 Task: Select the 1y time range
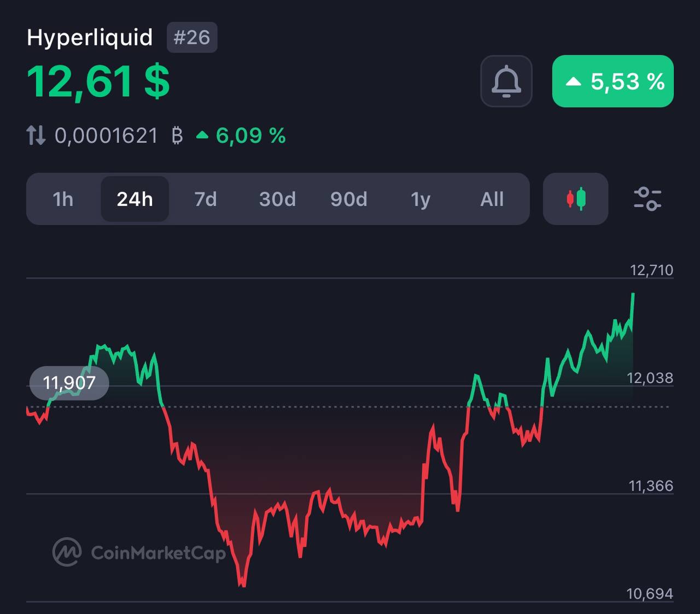421,199
